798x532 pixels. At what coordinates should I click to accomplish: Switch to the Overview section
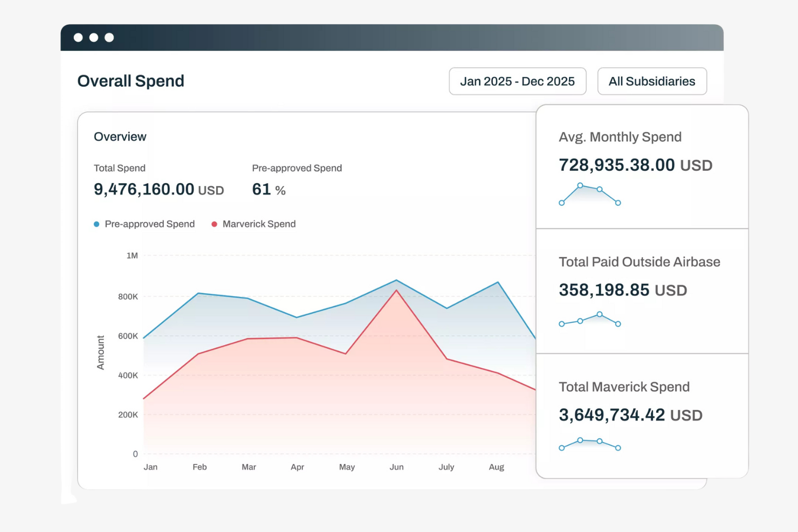[x=120, y=136]
